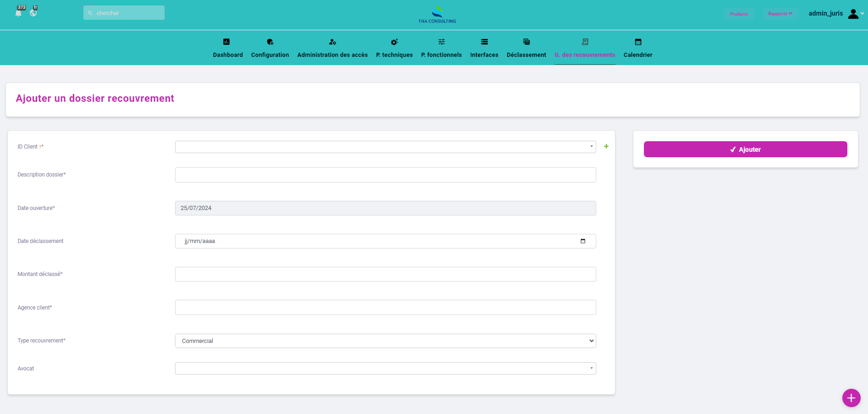Switch to the Déclassement tab
The width and height of the screenshot is (868, 414).
(526, 55)
